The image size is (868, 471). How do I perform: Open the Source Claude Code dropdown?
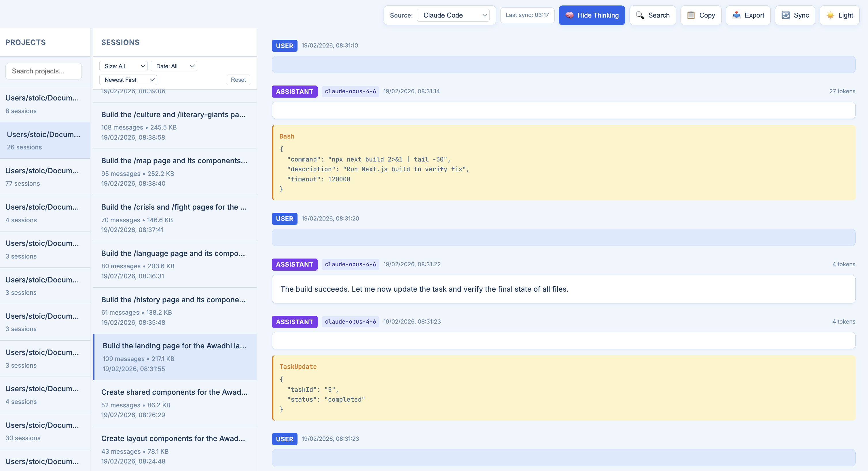coord(453,15)
